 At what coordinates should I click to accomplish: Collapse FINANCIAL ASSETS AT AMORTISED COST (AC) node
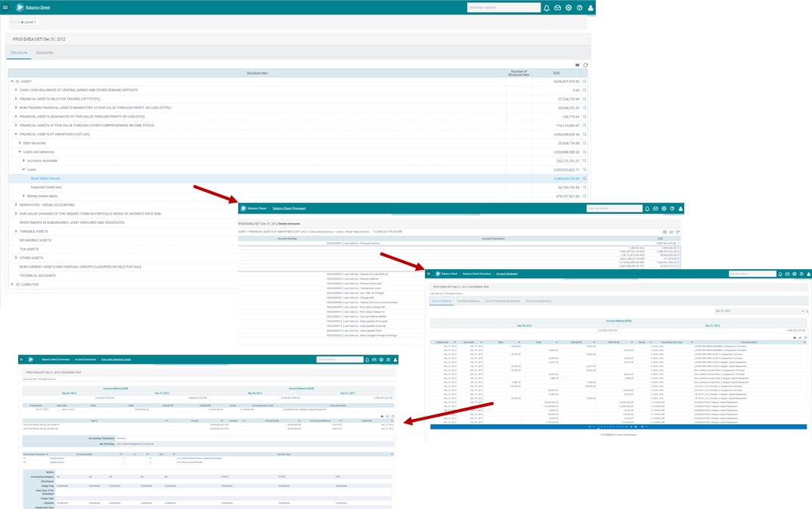click(x=16, y=134)
